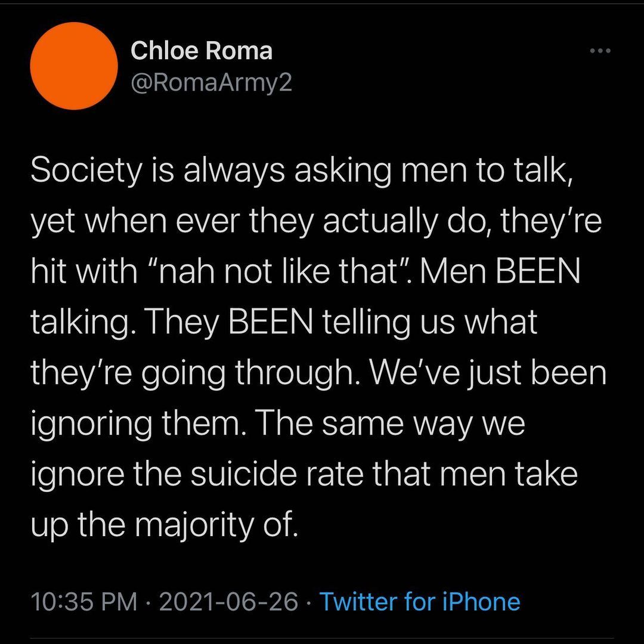644x644 pixels.
Task: Tap the orange profile avatar
Action: 73,66
